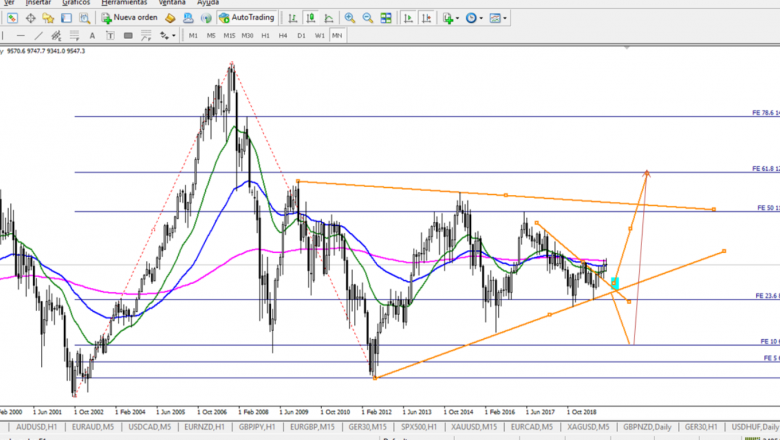780x440 pixels.
Task: Select the MN monthly timeframe button
Action: pos(337,36)
